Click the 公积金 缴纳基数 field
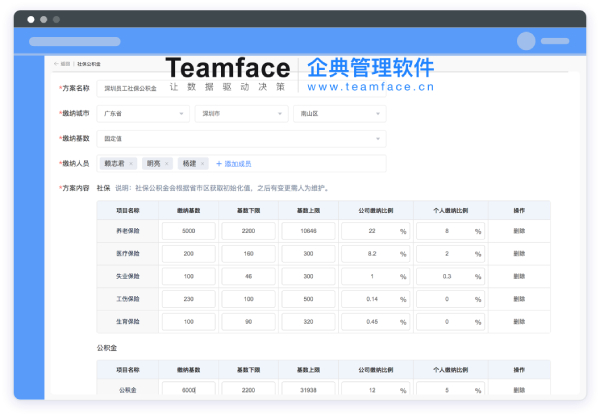The width and height of the screenshot is (600, 416). click(190, 390)
